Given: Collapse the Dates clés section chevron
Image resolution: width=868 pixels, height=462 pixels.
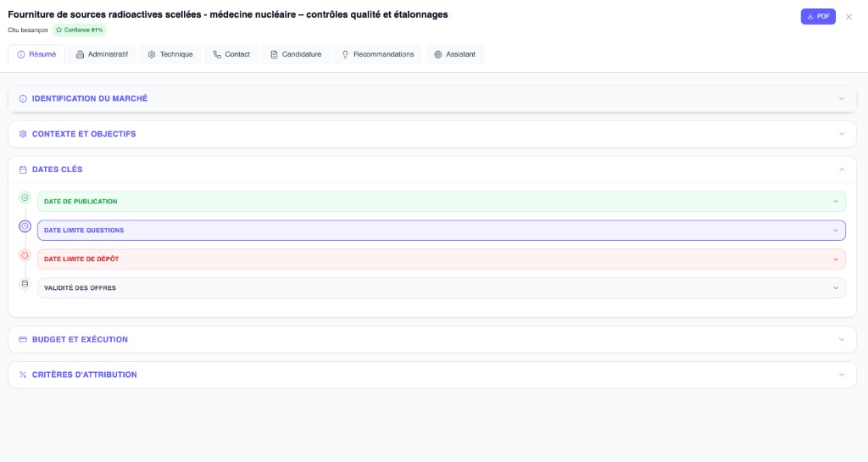Looking at the screenshot, I should (x=841, y=170).
